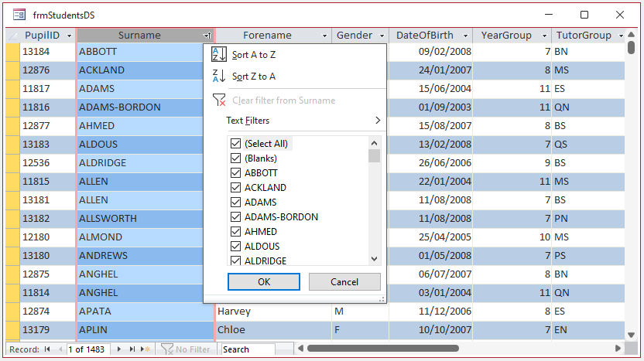Uncheck ALDOUS in filter list
The image size is (644, 361).
click(235, 246)
